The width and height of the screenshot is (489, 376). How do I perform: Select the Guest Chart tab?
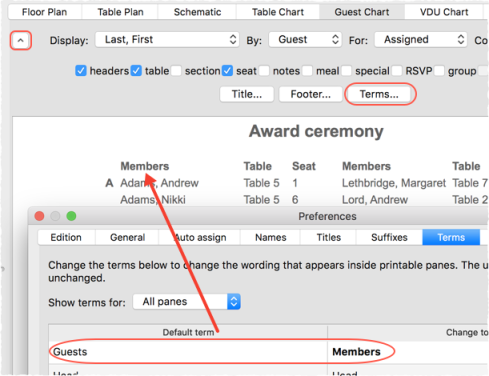coord(362,12)
